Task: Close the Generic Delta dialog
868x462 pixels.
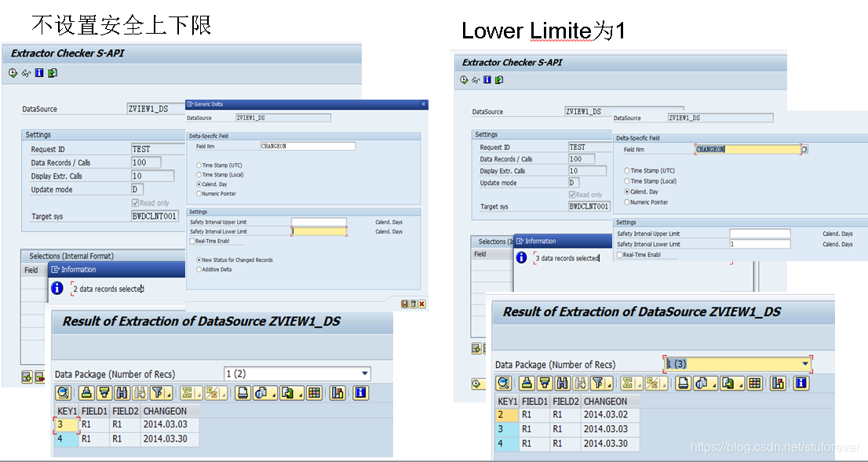Action: tap(424, 104)
